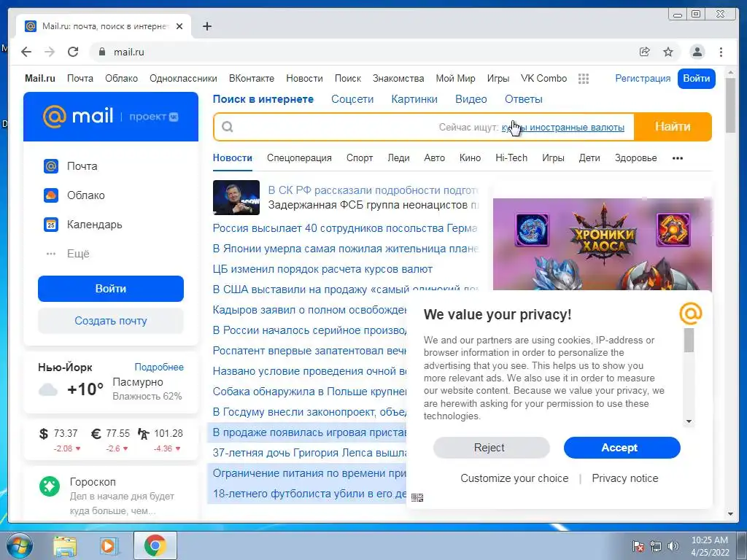The image size is (747, 560).
Task: Select the Спецоперация news tab
Action: (299, 158)
